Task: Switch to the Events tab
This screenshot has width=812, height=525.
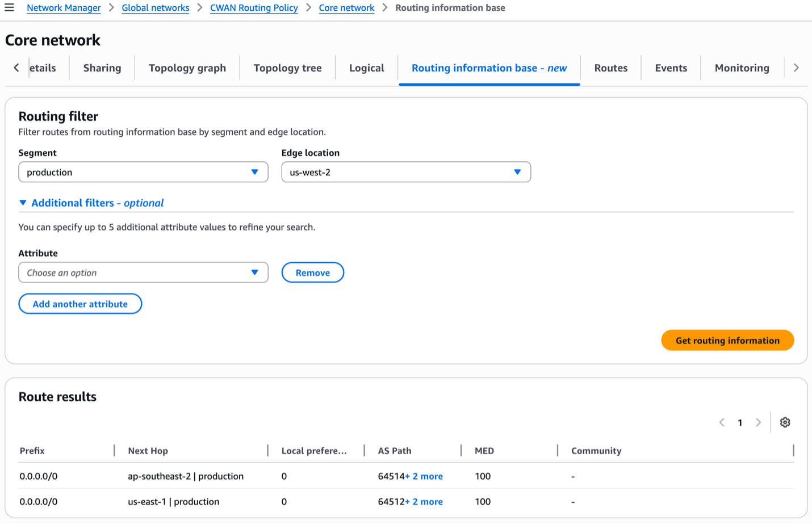Action: tap(671, 68)
